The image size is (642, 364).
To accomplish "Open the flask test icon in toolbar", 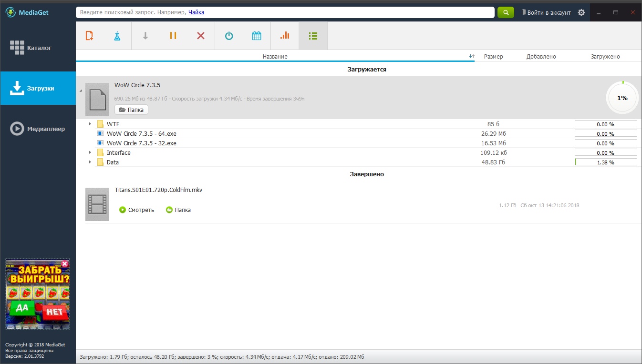I will tap(117, 36).
